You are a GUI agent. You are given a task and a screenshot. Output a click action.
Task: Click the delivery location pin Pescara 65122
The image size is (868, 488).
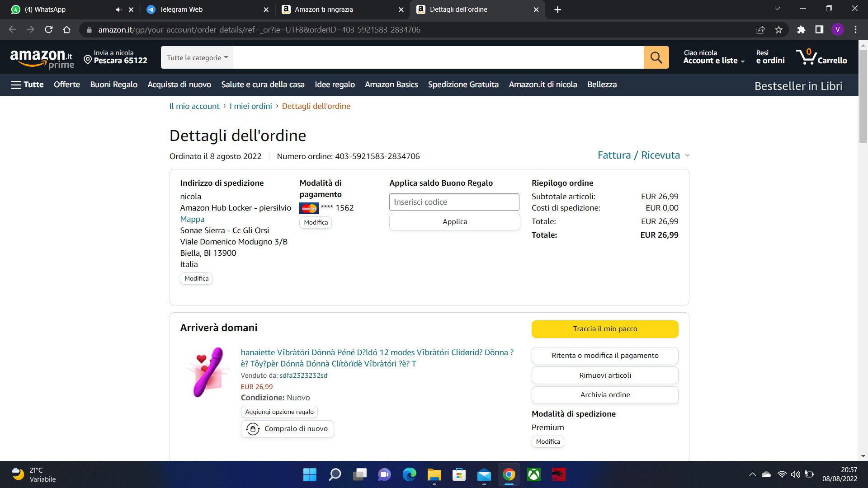[x=116, y=57]
